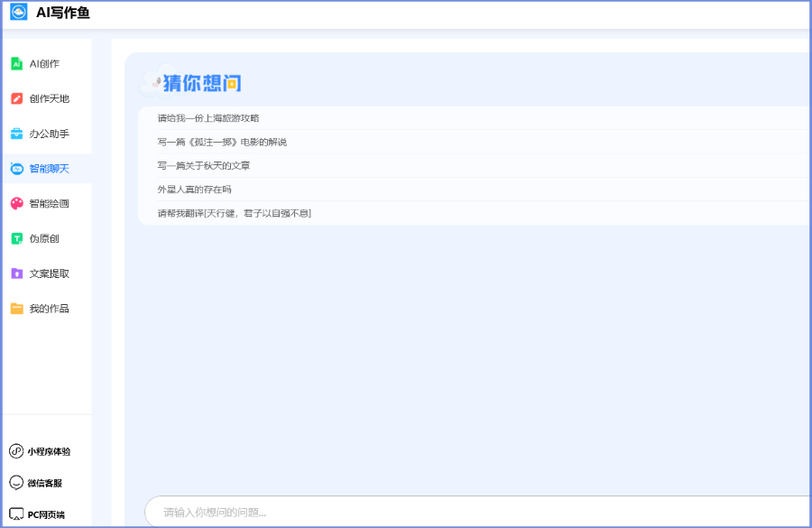Click the AI写作鱼 logo icon
The width and height of the screenshot is (812, 528).
coord(18,13)
